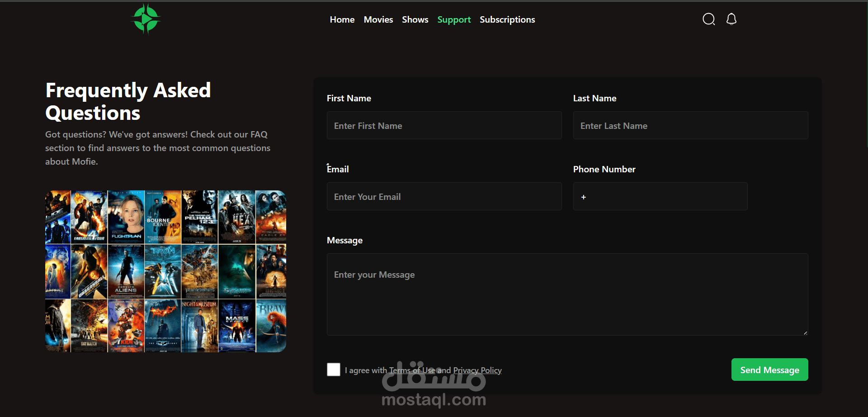Click the First Name label
The height and width of the screenshot is (417, 868).
pyautogui.click(x=349, y=98)
